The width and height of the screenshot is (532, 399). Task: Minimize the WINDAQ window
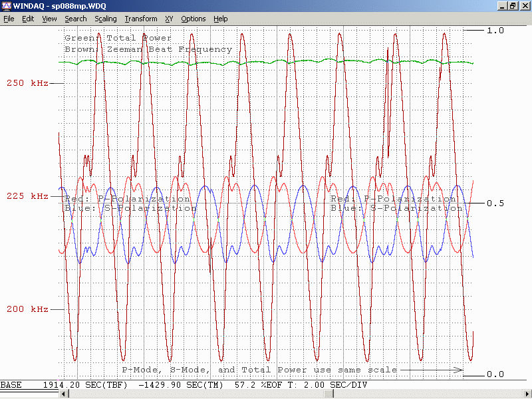(501, 6)
